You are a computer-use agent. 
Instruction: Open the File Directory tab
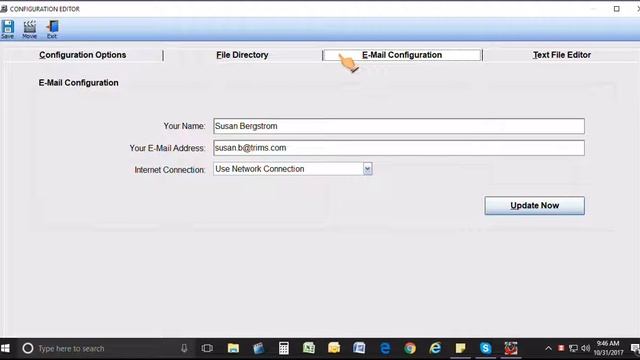point(242,55)
